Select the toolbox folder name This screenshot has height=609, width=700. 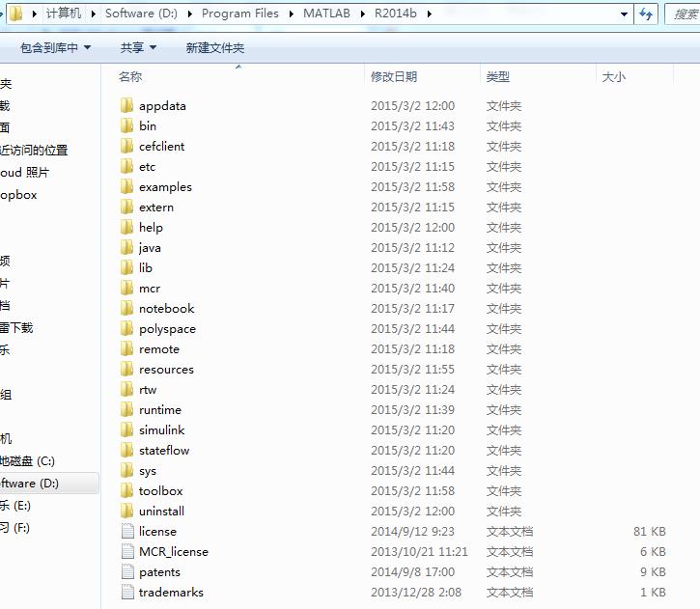[160, 490]
